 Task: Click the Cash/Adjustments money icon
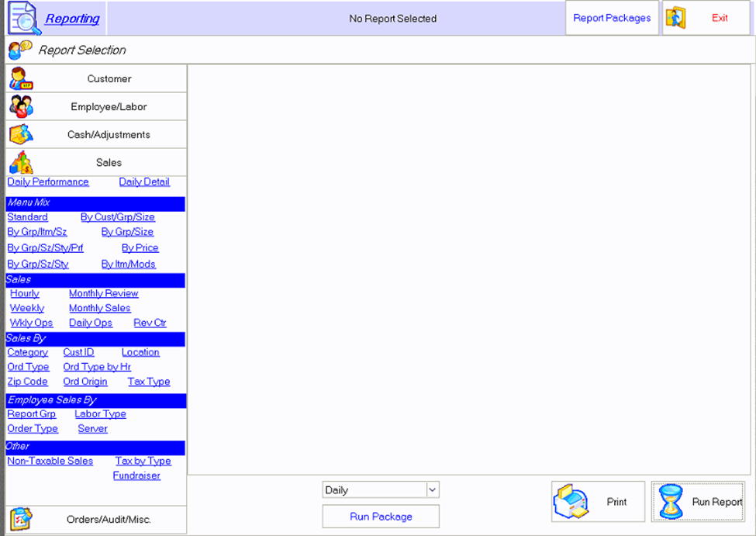tap(21, 135)
